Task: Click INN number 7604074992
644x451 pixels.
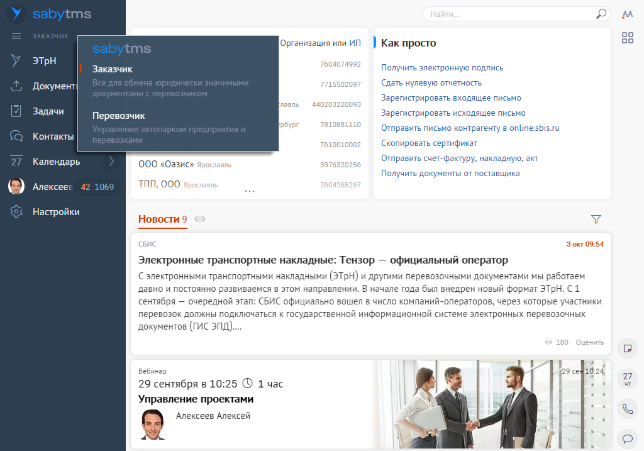Action: pyautogui.click(x=340, y=64)
